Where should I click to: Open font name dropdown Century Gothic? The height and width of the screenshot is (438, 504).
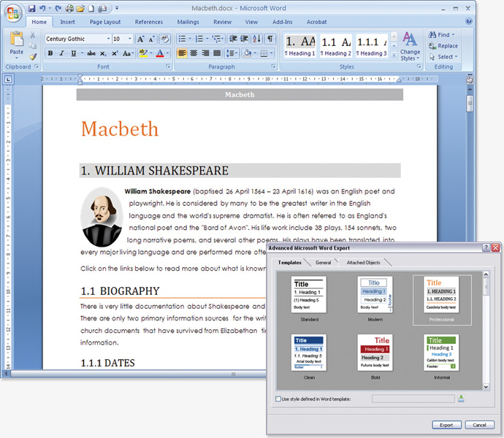[108, 39]
